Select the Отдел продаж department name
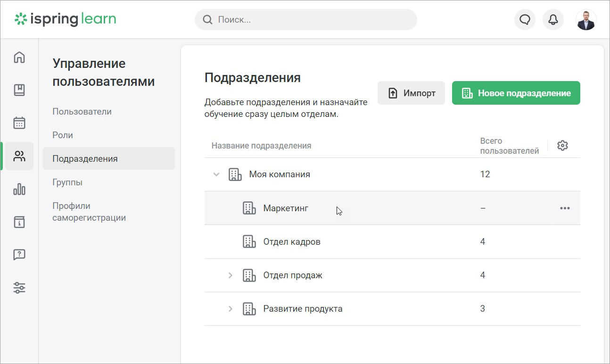 [293, 275]
